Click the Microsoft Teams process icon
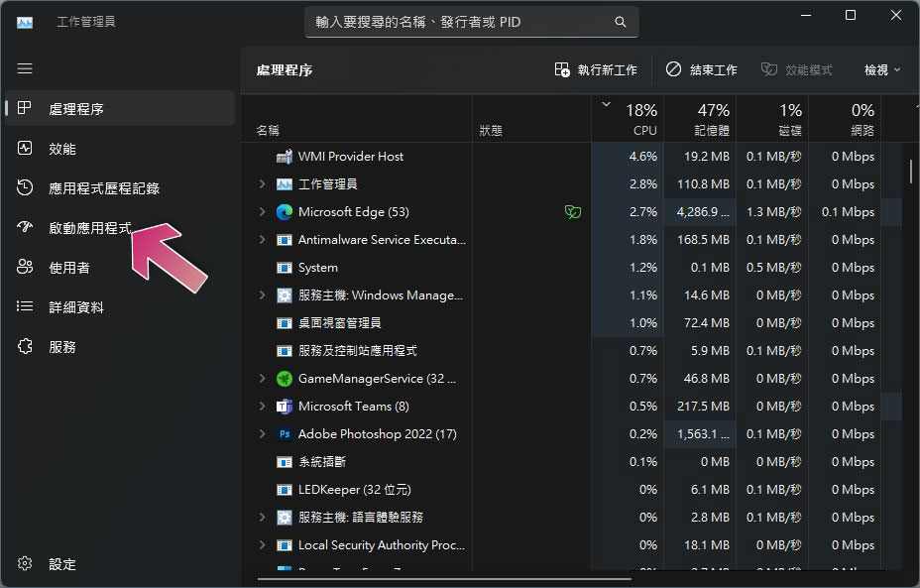This screenshot has height=588, width=920. click(284, 407)
